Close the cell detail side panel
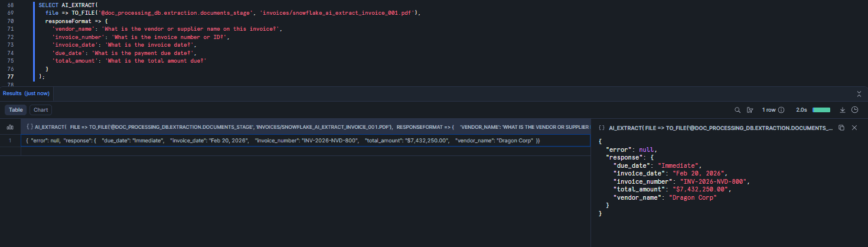 pos(854,127)
